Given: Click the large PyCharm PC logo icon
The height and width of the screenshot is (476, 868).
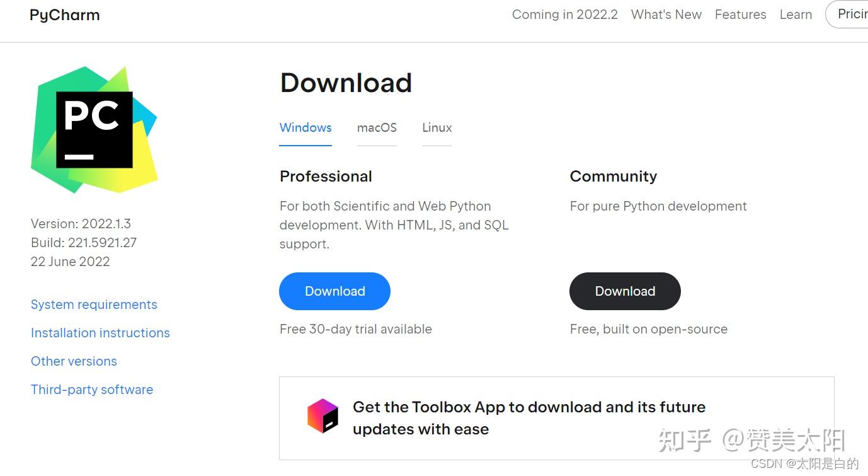Looking at the screenshot, I should 94,129.
